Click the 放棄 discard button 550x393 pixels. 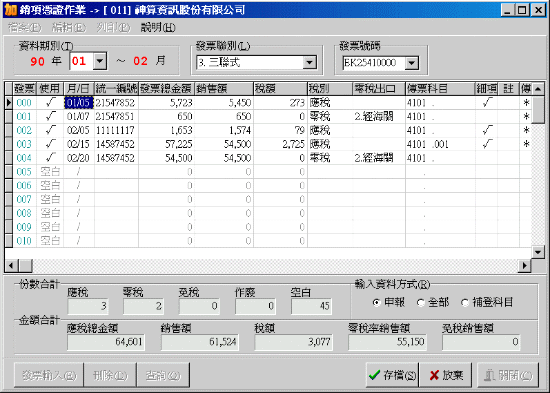pyautogui.click(x=445, y=375)
